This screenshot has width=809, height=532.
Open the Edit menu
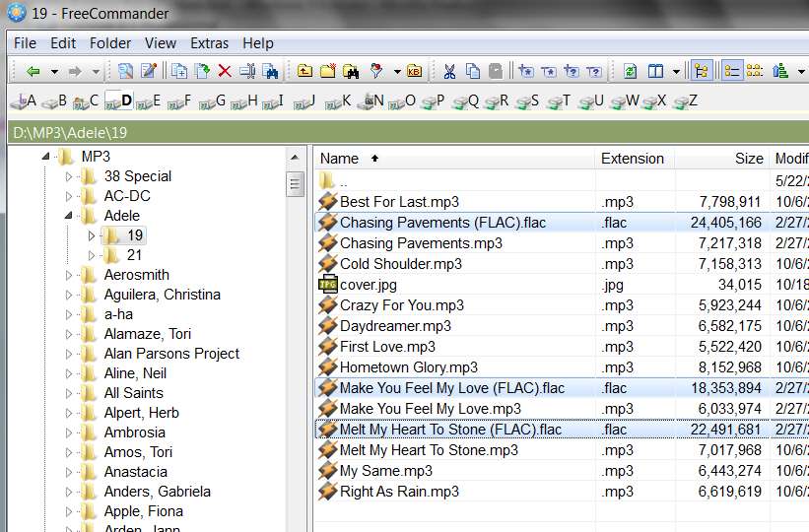[63, 43]
